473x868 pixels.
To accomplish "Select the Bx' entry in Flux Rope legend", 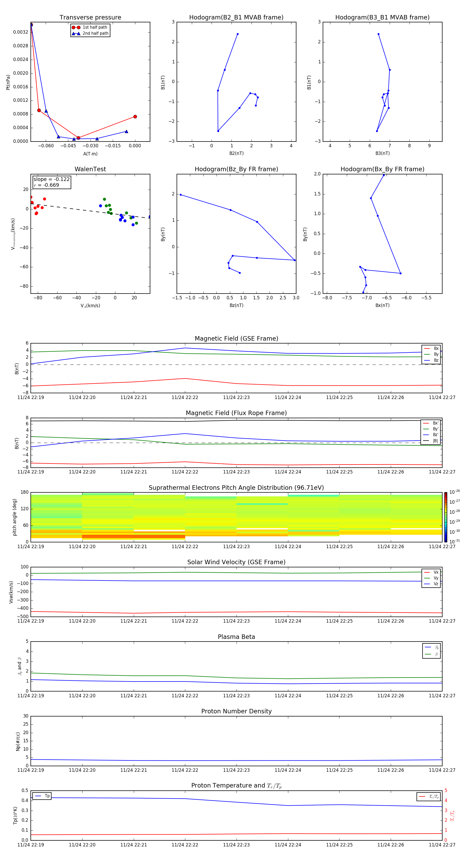I will click(x=431, y=423).
